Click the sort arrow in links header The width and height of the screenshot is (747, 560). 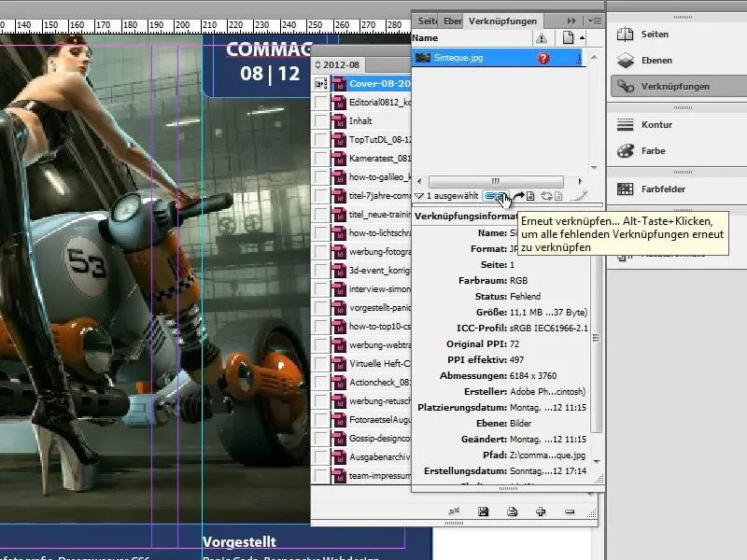[x=582, y=37]
